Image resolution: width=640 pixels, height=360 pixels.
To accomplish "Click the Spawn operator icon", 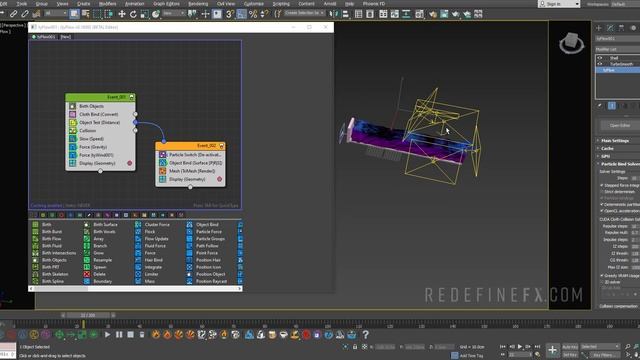I will click(87, 267).
